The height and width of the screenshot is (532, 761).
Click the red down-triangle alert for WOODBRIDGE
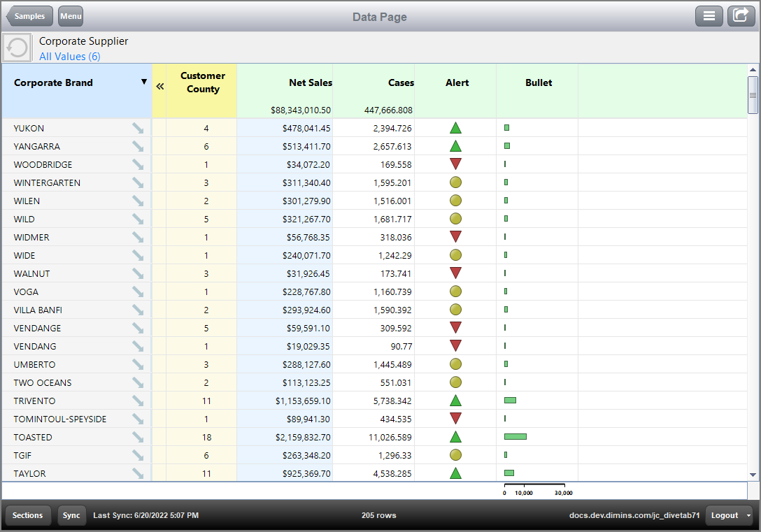click(456, 164)
